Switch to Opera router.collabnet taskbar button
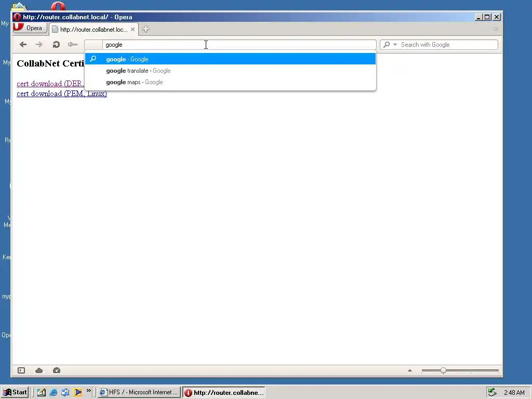 point(224,393)
